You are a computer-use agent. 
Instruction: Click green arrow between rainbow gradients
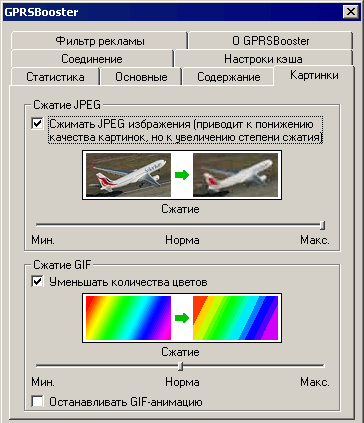[182, 318]
